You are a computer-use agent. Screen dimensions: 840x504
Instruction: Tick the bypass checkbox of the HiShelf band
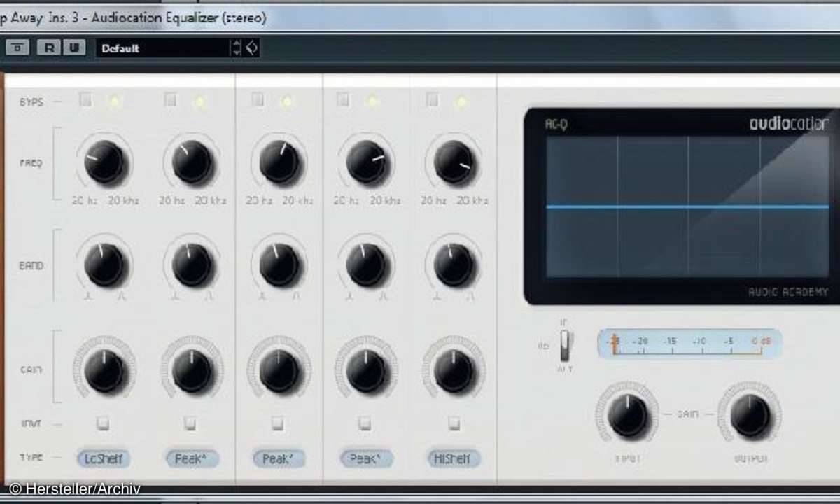(432, 100)
